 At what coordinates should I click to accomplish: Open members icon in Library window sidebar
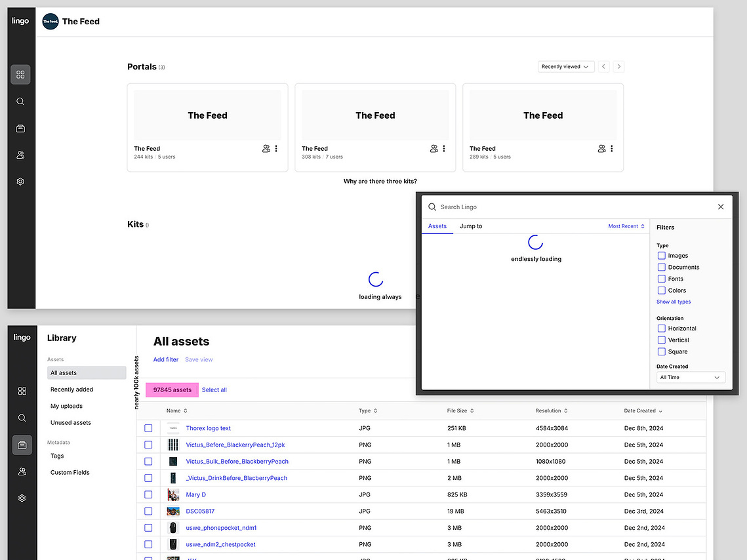click(x=22, y=471)
